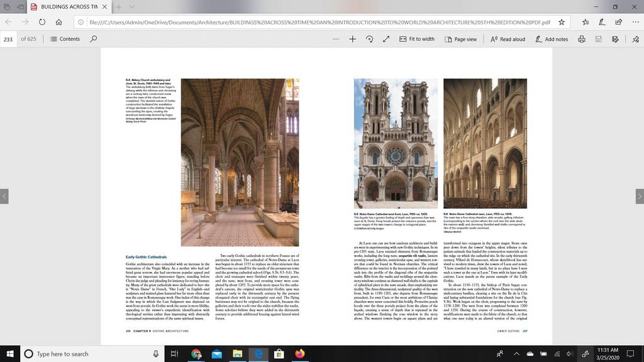644x362 pixels.
Task: Start Read aloud
Action: (x=508, y=39)
